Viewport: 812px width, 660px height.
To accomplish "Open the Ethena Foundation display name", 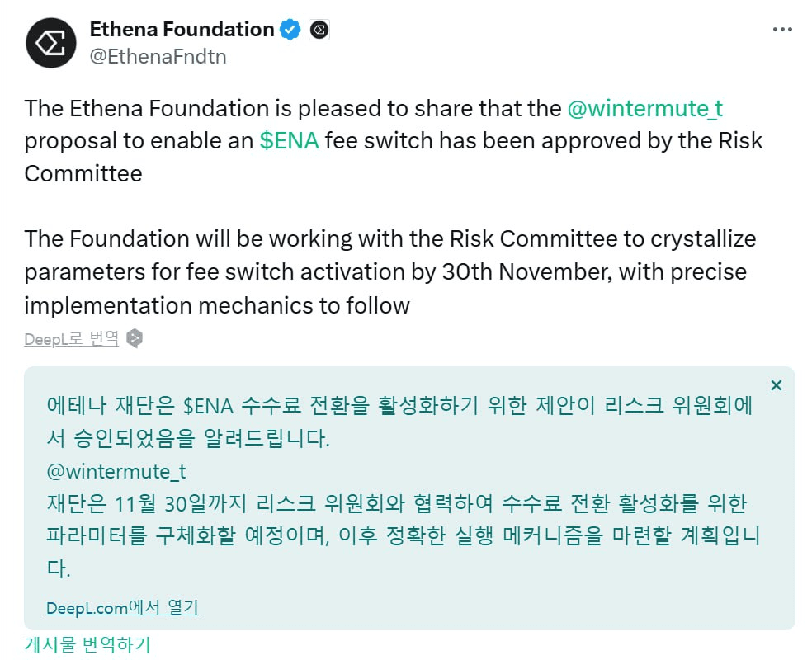I will 182,30.
